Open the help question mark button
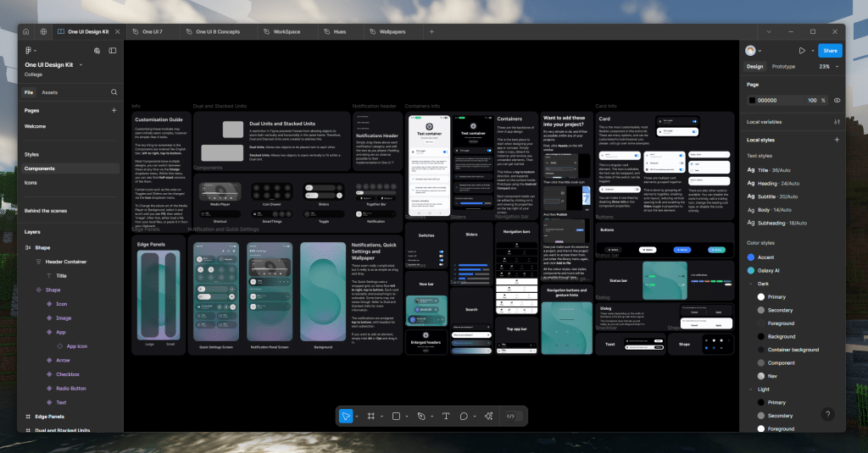 [x=827, y=414]
